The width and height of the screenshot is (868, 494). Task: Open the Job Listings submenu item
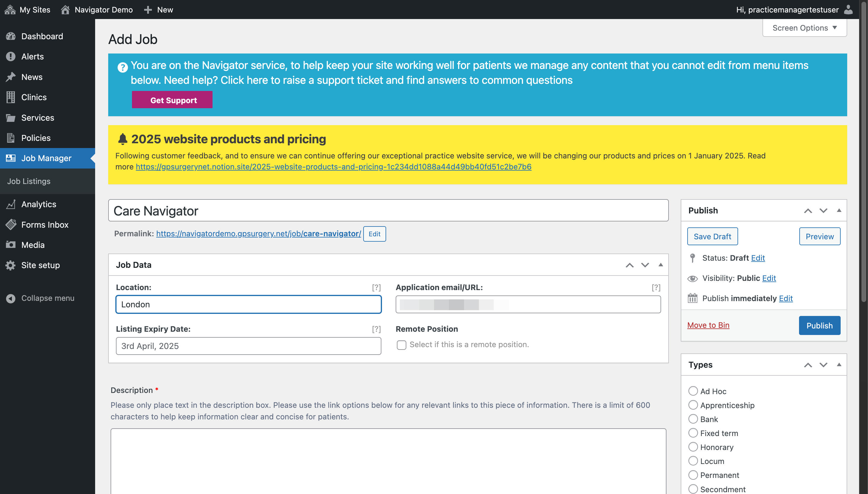tap(29, 181)
